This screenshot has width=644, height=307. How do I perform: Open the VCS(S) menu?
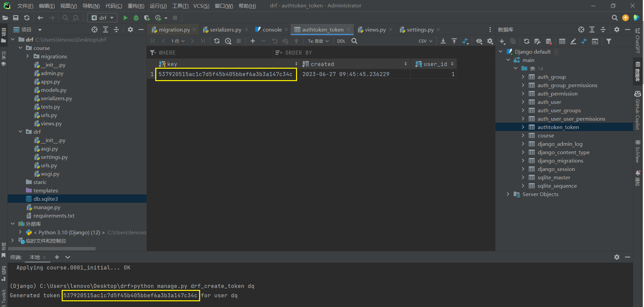pos(201,6)
